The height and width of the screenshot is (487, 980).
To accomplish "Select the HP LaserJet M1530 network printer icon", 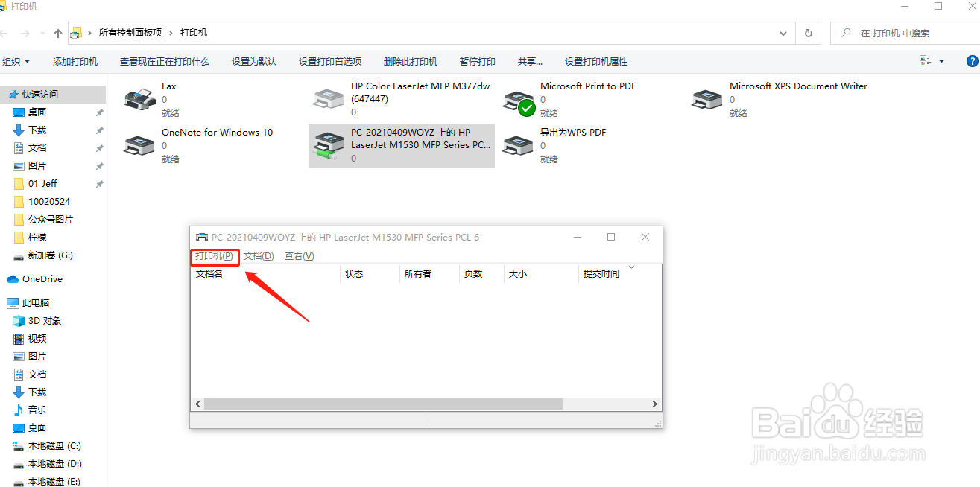I will (328, 146).
